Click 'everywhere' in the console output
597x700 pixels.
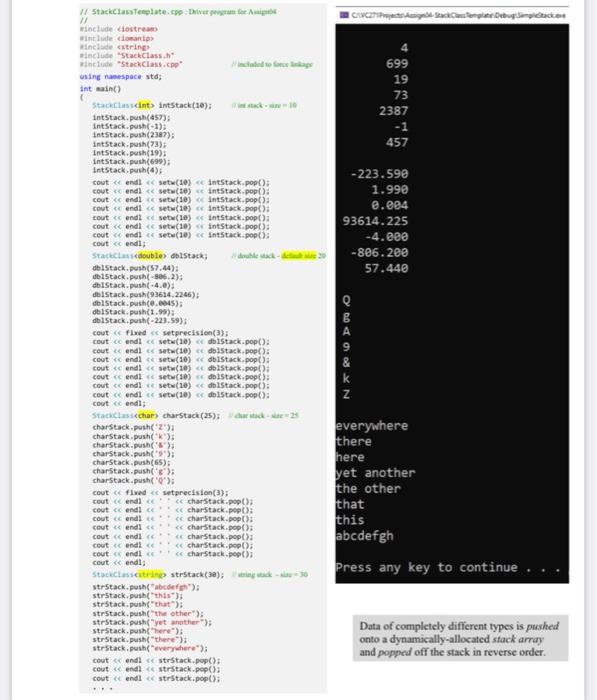point(372,425)
